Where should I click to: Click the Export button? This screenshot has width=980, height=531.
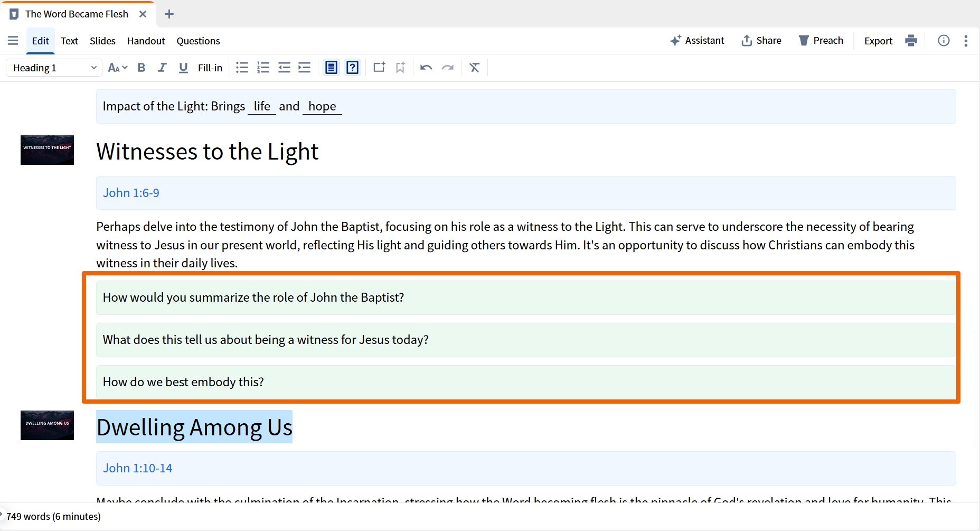click(878, 41)
